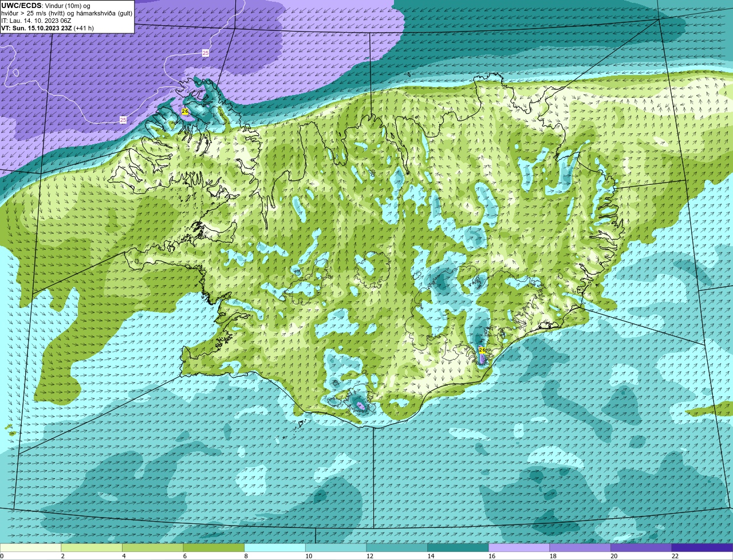The image size is (733, 560).
Task: Click the light teal 10–12 m/s legend swatch
Action: (336, 547)
